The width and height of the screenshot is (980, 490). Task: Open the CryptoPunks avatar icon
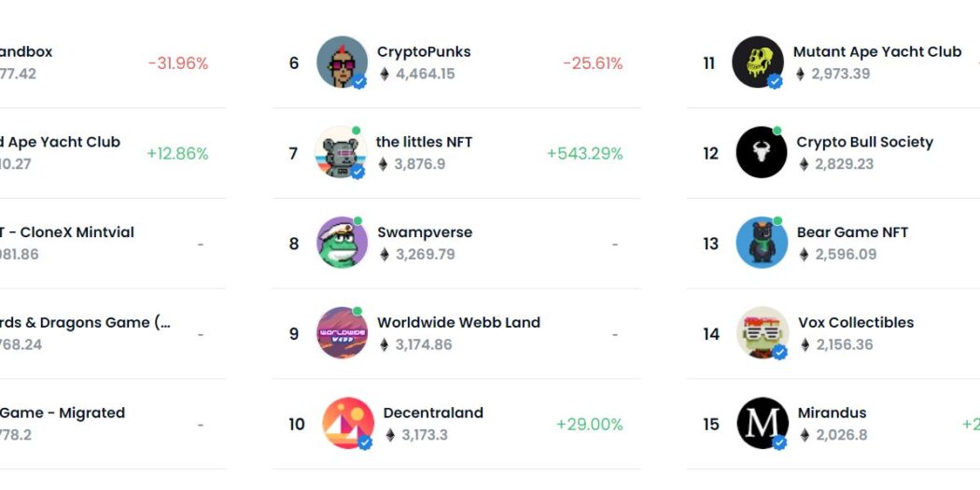point(342,62)
